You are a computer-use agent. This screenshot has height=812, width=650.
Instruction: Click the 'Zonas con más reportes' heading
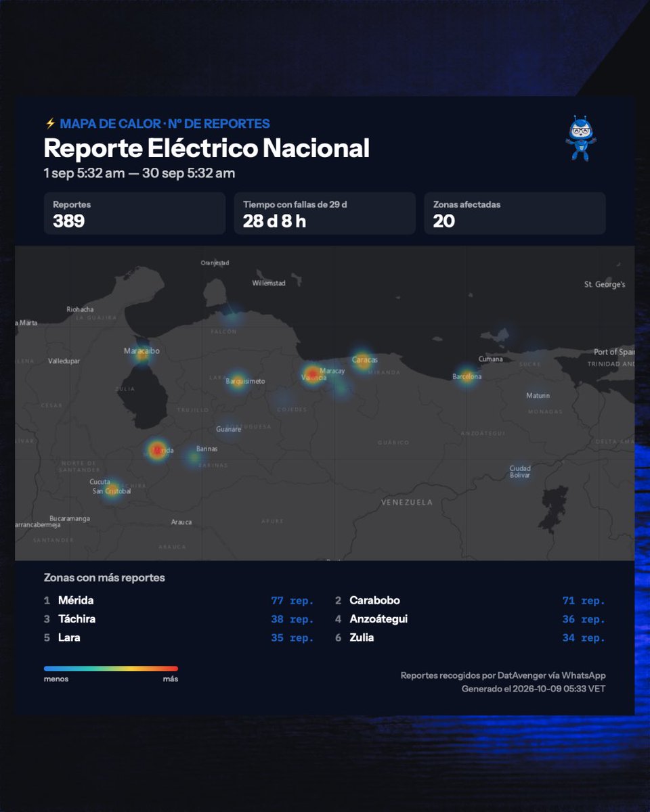[104, 578]
